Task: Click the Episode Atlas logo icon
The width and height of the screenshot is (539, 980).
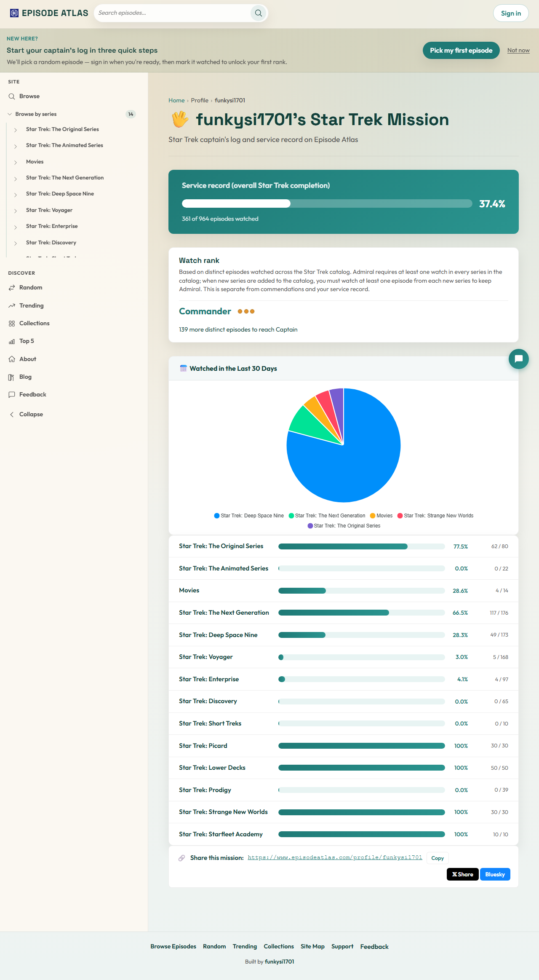Action: tap(14, 13)
